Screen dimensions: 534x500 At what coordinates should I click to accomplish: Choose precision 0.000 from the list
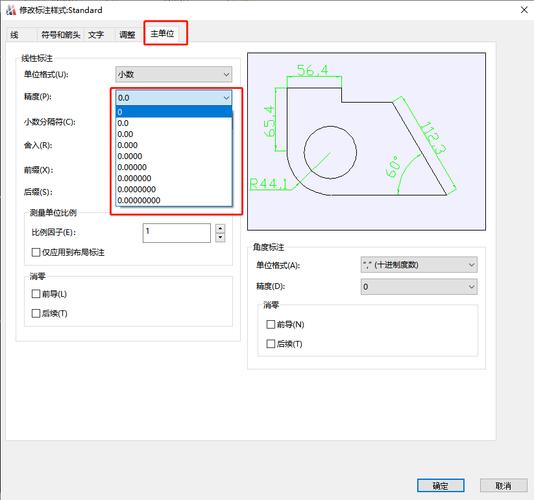pyautogui.click(x=174, y=145)
